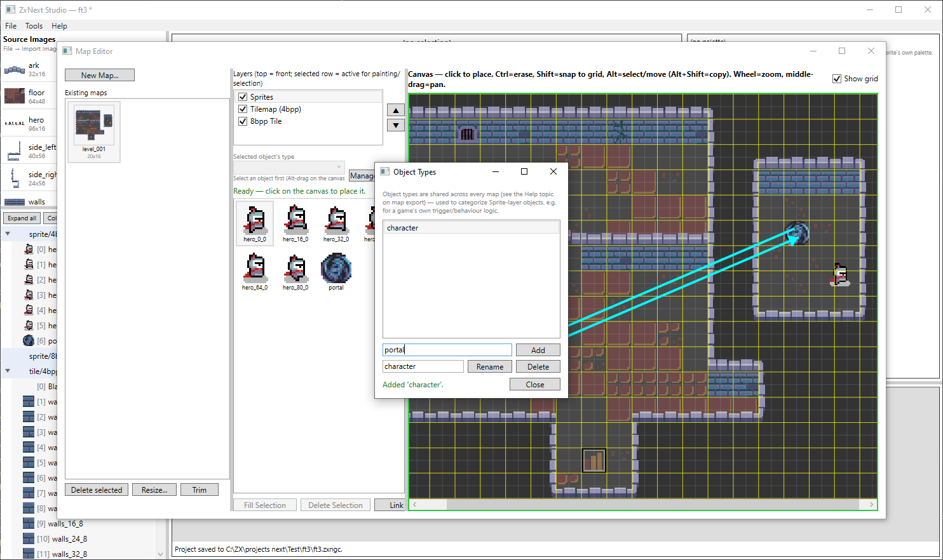Select the walls source image

pos(29,202)
